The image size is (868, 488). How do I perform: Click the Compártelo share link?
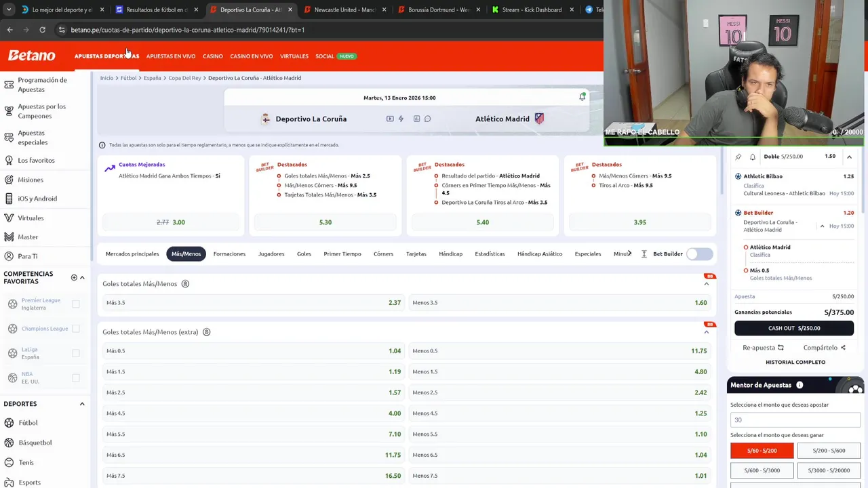click(825, 348)
